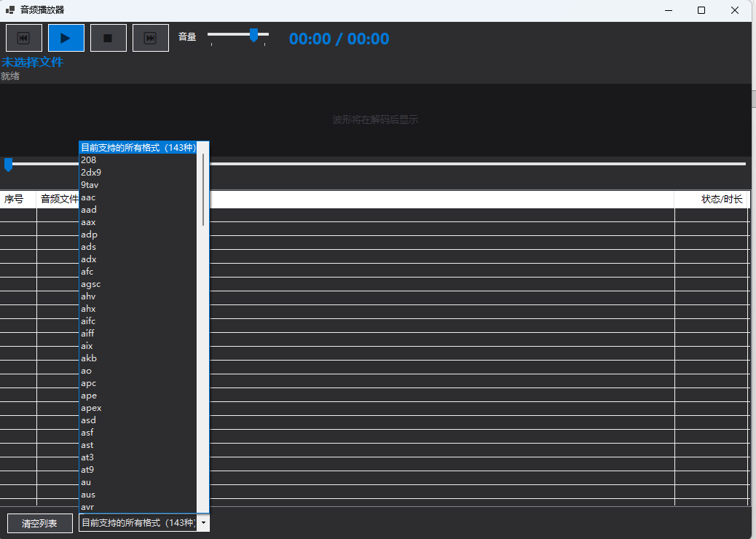Close the 音频播放器 window
This screenshot has height=539, width=756.
point(735,10)
